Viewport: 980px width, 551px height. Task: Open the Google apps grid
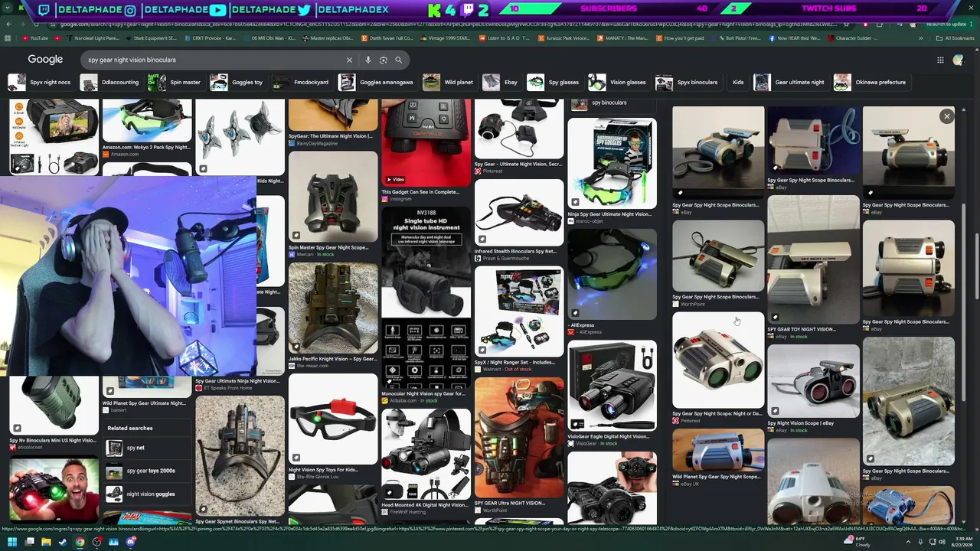(x=940, y=60)
